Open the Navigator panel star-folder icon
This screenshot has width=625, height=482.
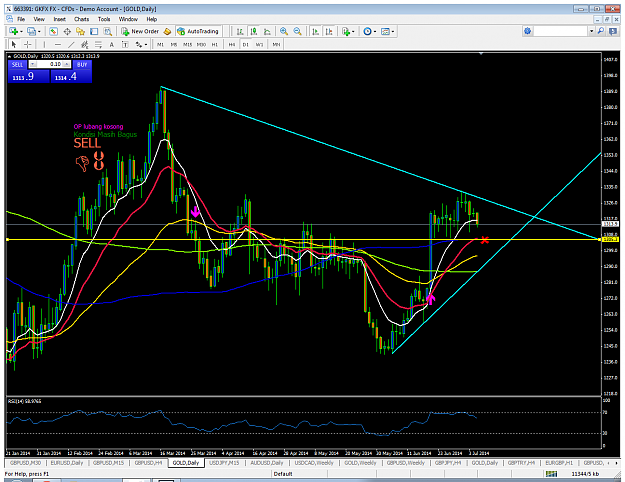81,31
